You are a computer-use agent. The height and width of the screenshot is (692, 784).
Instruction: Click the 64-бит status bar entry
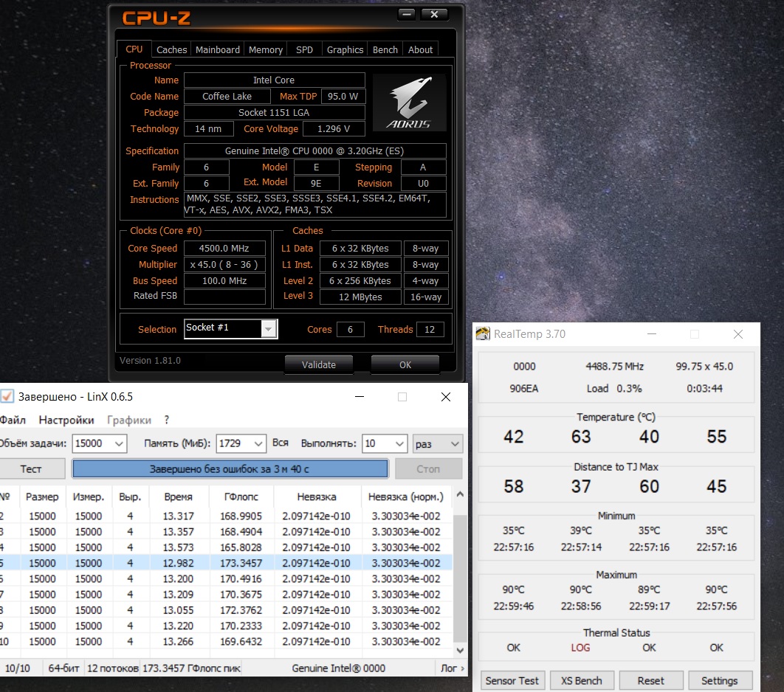pos(63,668)
